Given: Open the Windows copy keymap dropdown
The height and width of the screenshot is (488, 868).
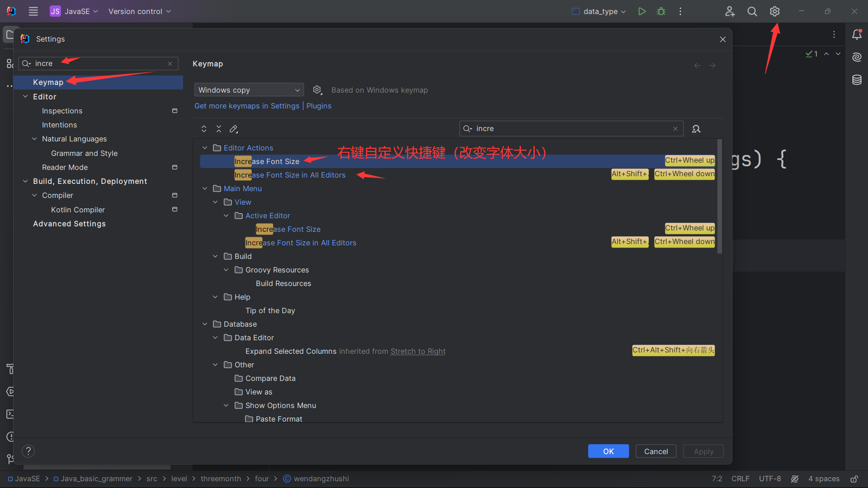Looking at the screenshot, I should coord(249,90).
